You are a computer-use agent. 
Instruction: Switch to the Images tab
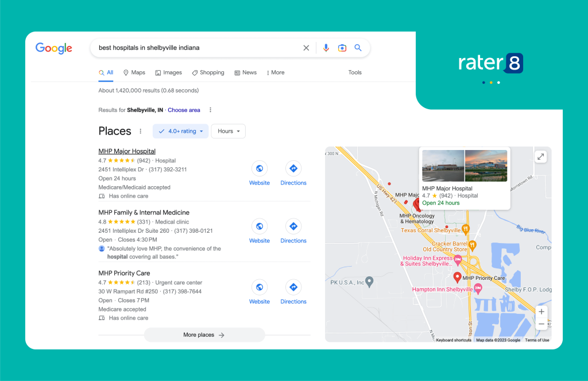168,72
